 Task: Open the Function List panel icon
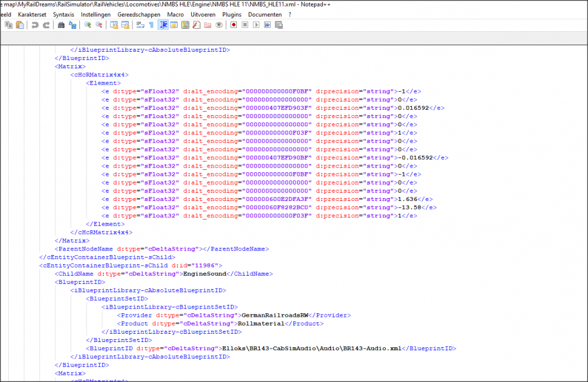pos(196,25)
